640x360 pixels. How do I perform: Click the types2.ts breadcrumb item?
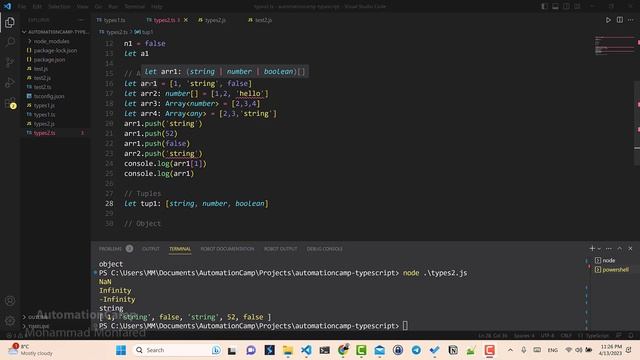(113, 32)
